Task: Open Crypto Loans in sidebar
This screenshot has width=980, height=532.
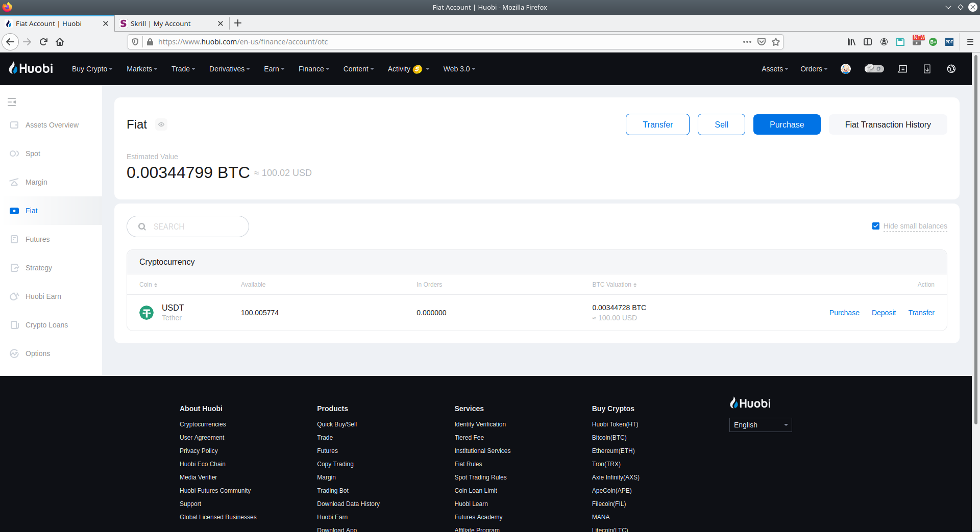Action: click(x=51, y=325)
